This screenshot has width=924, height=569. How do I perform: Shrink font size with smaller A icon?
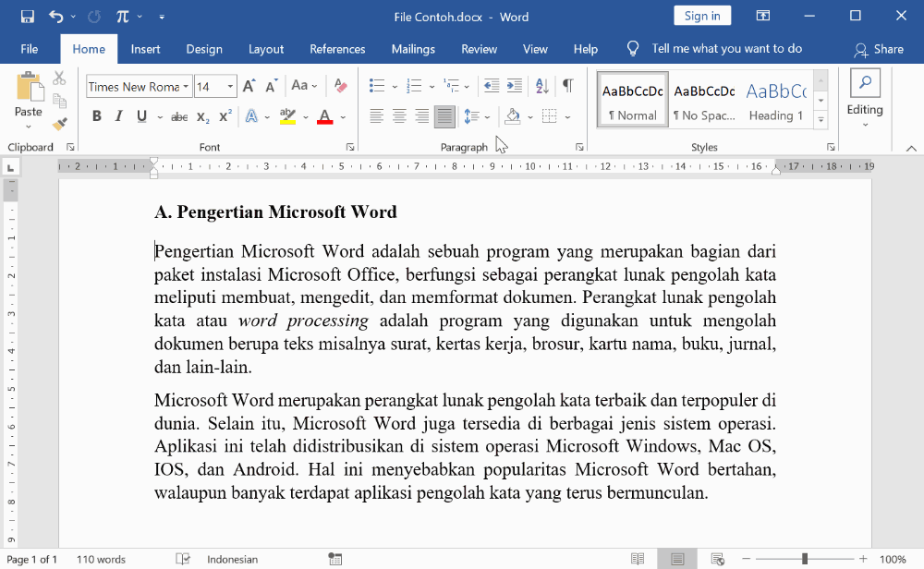271,87
